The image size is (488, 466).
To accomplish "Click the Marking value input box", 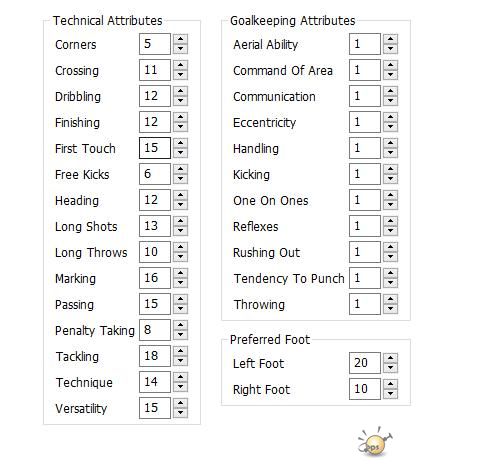I will pyautogui.click(x=155, y=278).
